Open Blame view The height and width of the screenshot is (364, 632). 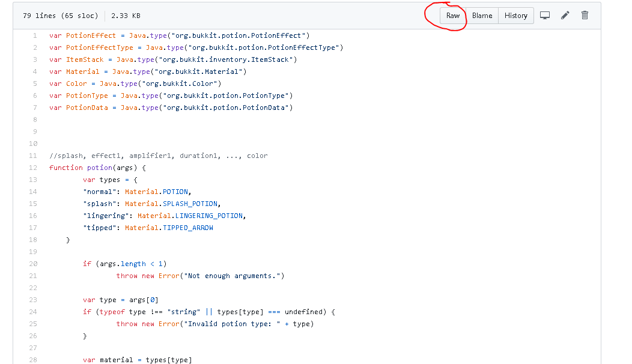point(482,16)
